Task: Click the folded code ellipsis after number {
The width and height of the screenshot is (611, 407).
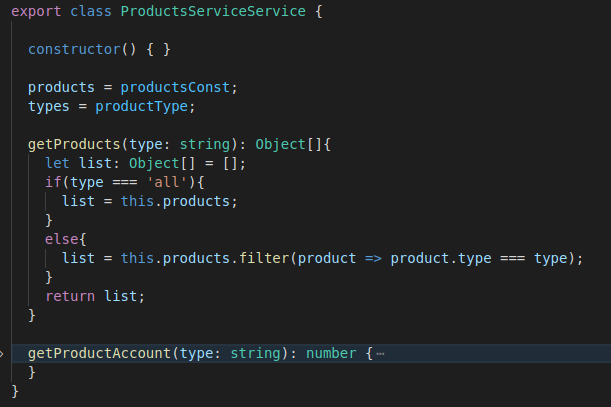Action: [x=381, y=354]
